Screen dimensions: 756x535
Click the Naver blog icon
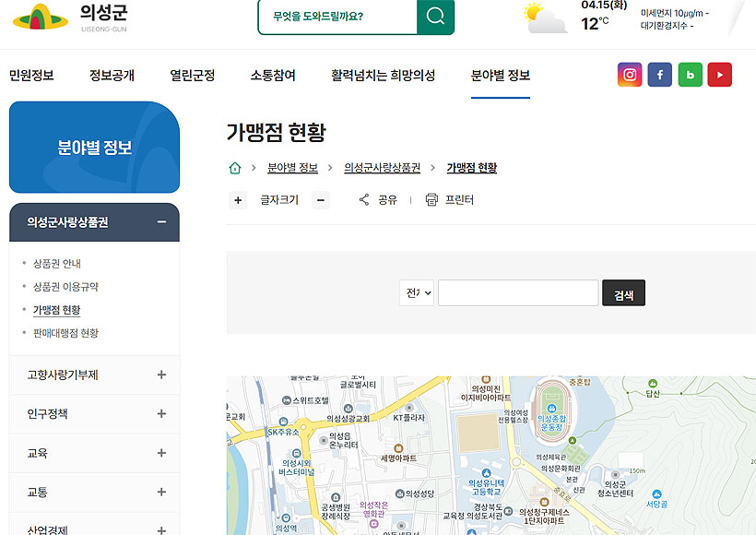691,74
